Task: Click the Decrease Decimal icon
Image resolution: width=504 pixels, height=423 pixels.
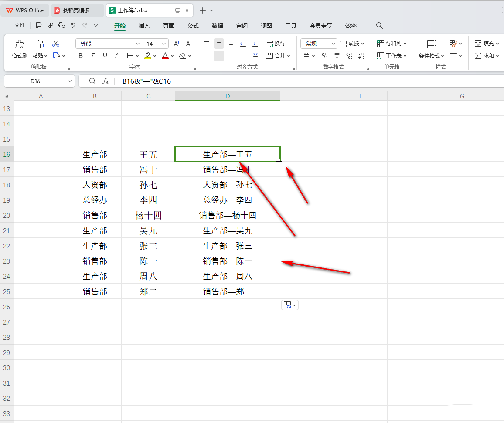Action: (x=361, y=56)
